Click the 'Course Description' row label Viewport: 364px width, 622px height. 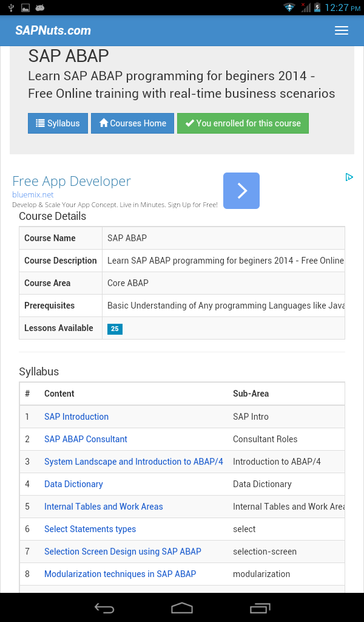point(61,261)
